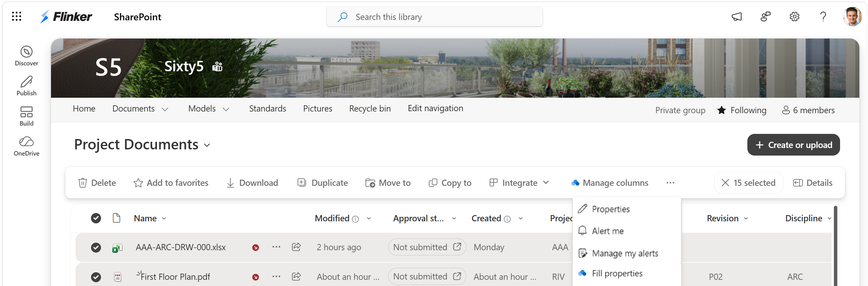This screenshot has width=868, height=286.
Task: Download the selected files
Action: [x=252, y=183]
